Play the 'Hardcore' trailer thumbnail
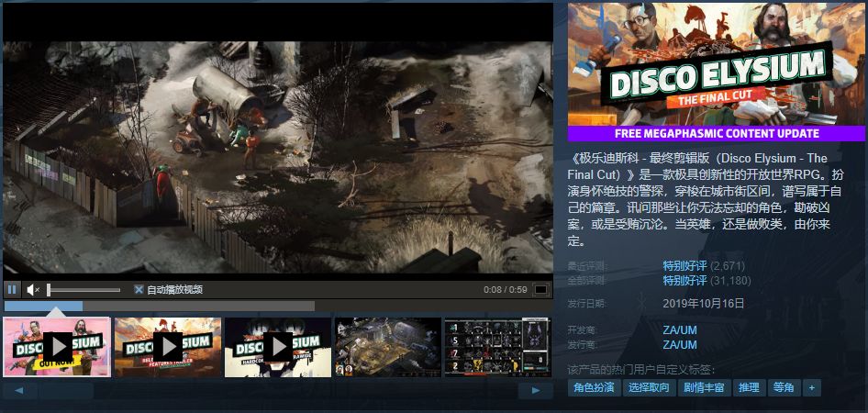868x413 pixels. coord(278,347)
